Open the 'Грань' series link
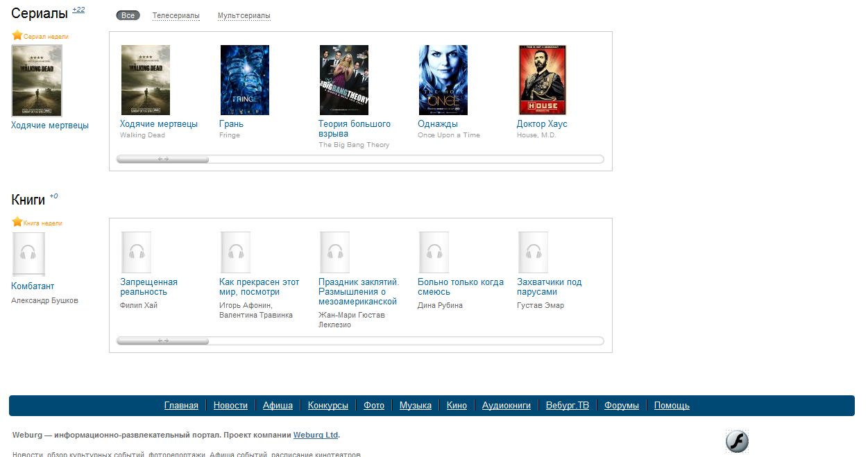Screen dimensions: 868x457 pyautogui.click(x=231, y=124)
